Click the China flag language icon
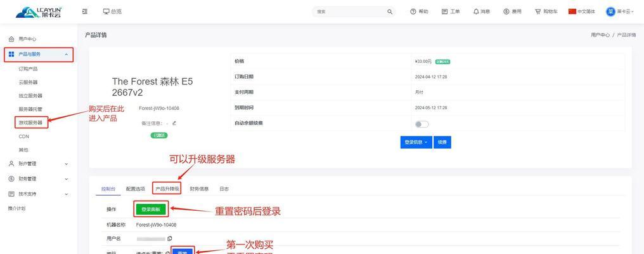The width and height of the screenshot is (644, 254). [572, 11]
